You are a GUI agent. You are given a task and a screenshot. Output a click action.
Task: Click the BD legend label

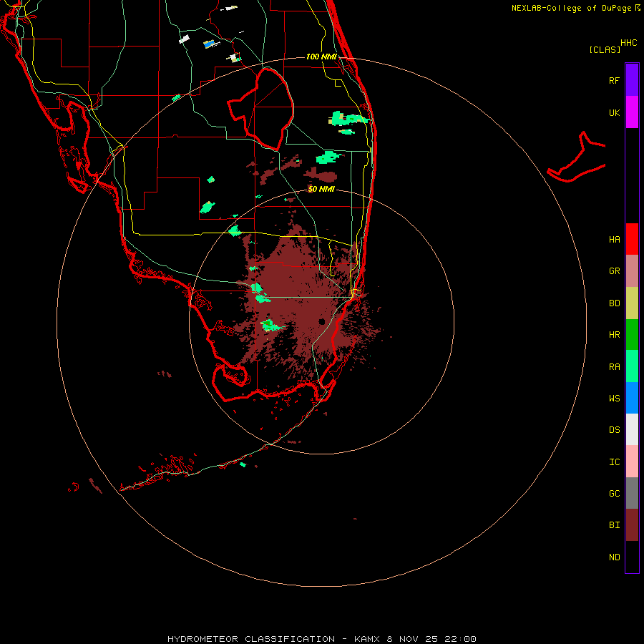click(614, 303)
